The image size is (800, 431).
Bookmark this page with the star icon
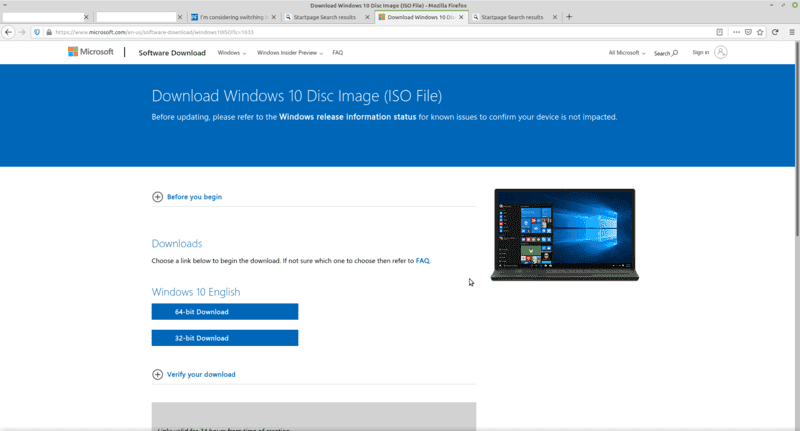pos(760,32)
